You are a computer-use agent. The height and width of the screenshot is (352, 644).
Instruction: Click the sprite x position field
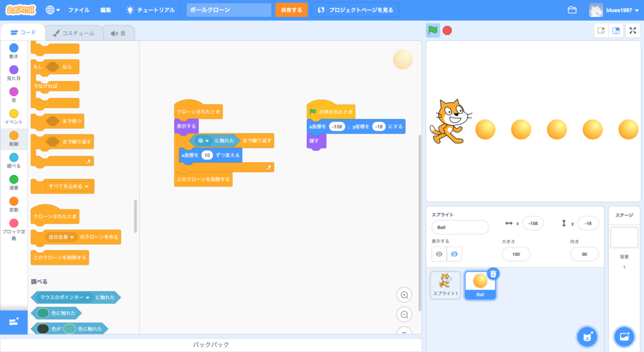coord(533,224)
